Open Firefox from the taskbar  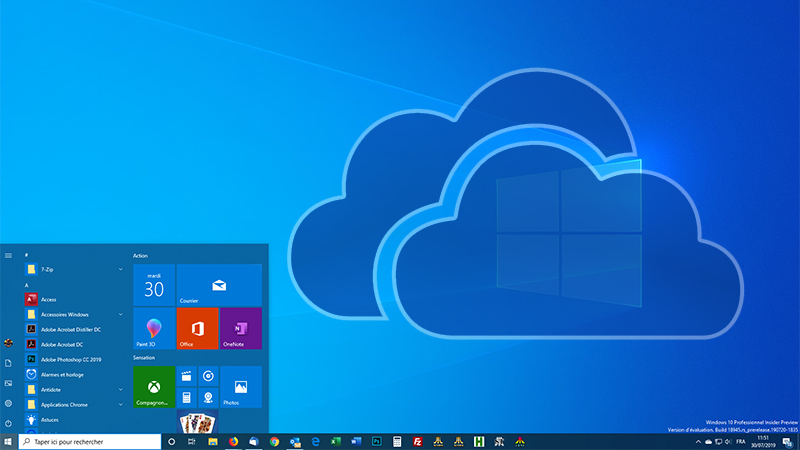[233, 442]
